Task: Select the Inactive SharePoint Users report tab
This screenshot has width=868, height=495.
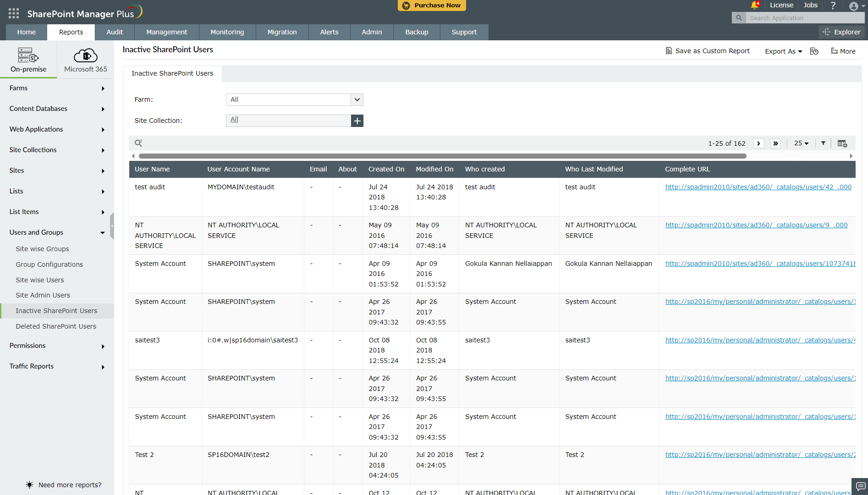Action: tap(172, 73)
